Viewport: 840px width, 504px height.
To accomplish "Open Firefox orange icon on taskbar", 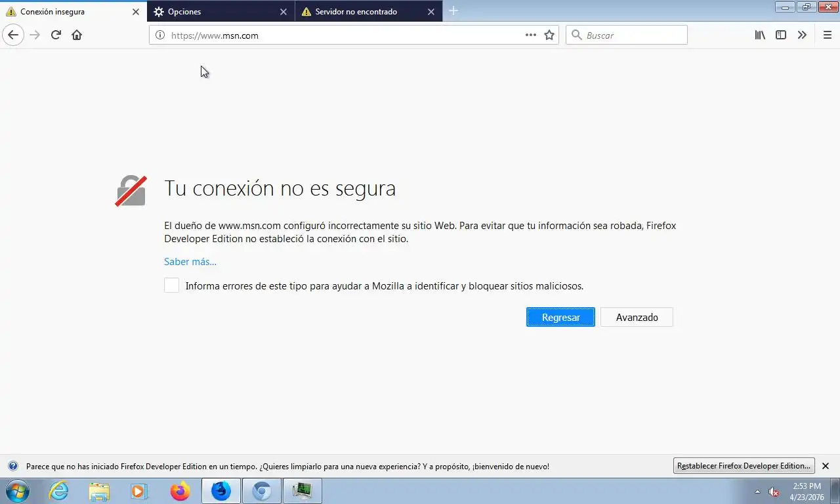I will point(180,491).
